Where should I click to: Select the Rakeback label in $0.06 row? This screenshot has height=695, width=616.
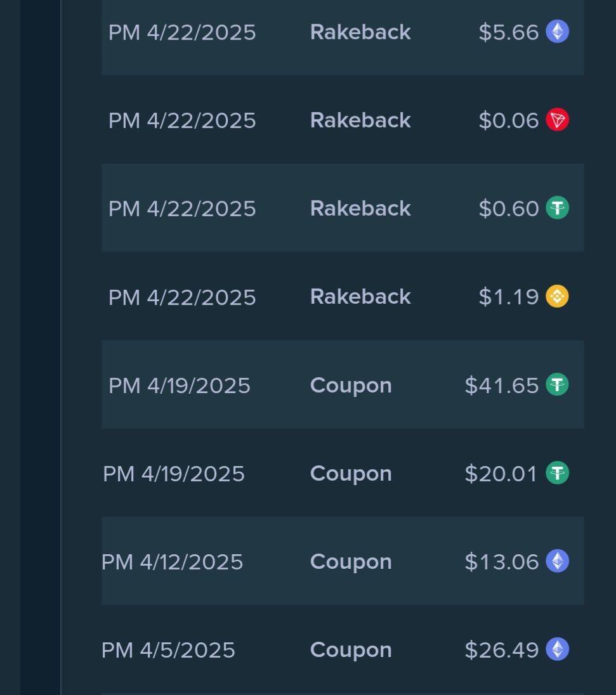360,120
